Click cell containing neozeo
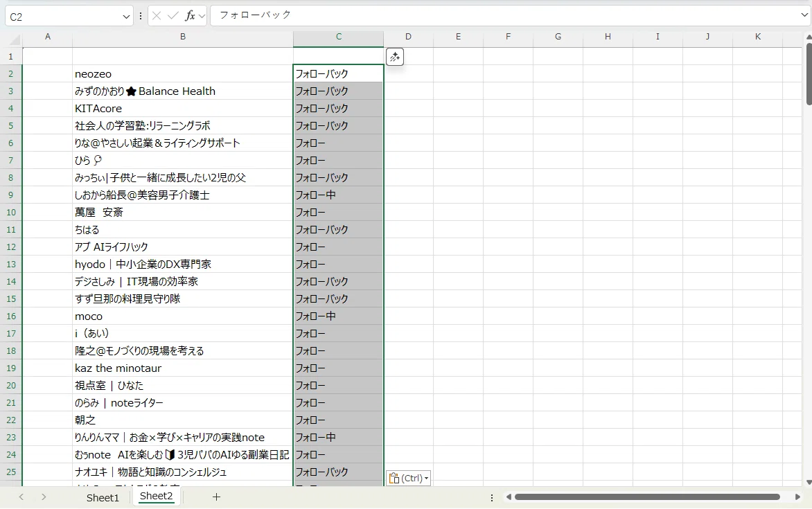Viewport: 812px width, 509px height. tap(183, 74)
